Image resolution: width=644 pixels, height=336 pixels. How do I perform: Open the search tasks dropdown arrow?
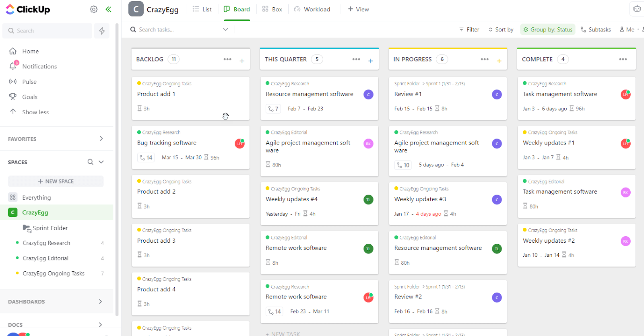225,29
